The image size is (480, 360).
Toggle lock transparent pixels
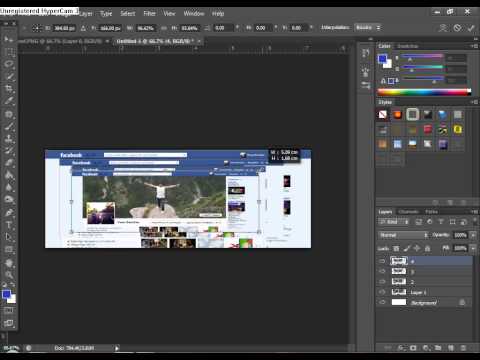[x=396, y=248]
